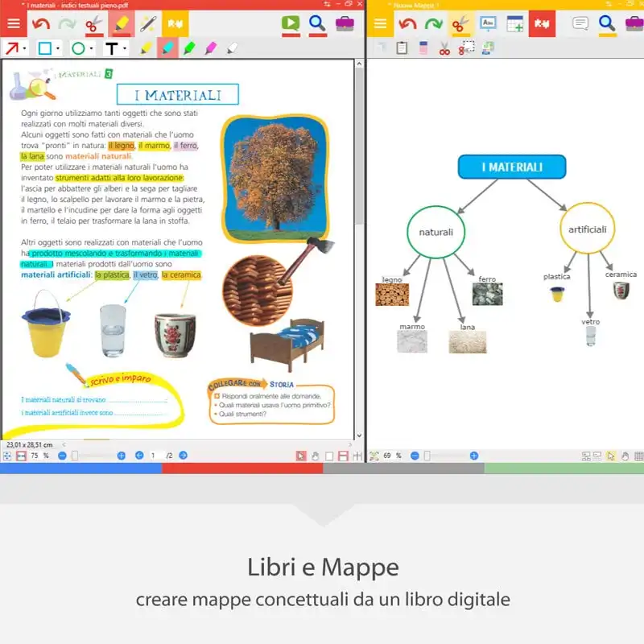Toggle the hand pan tool in PDF status bar
Image resolution: width=644 pixels, height=644 pixels.
pyautogui.click(x=315, y=456)
